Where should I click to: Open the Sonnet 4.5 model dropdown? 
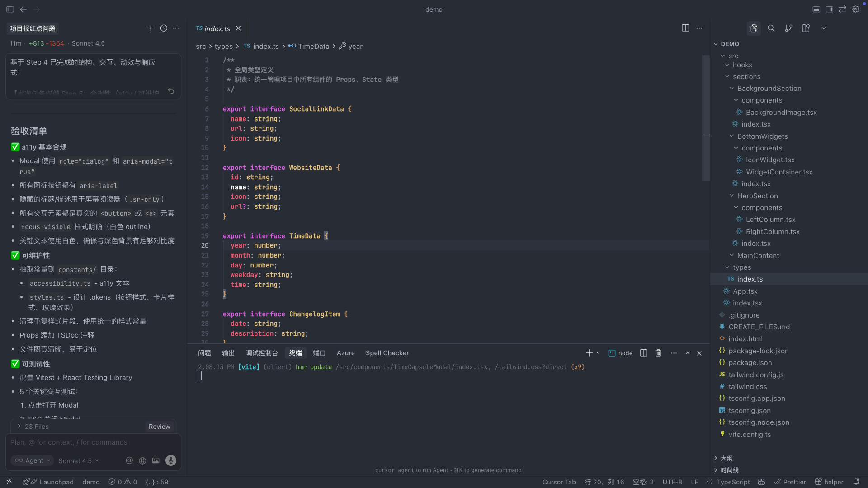[x=79, y=461]
